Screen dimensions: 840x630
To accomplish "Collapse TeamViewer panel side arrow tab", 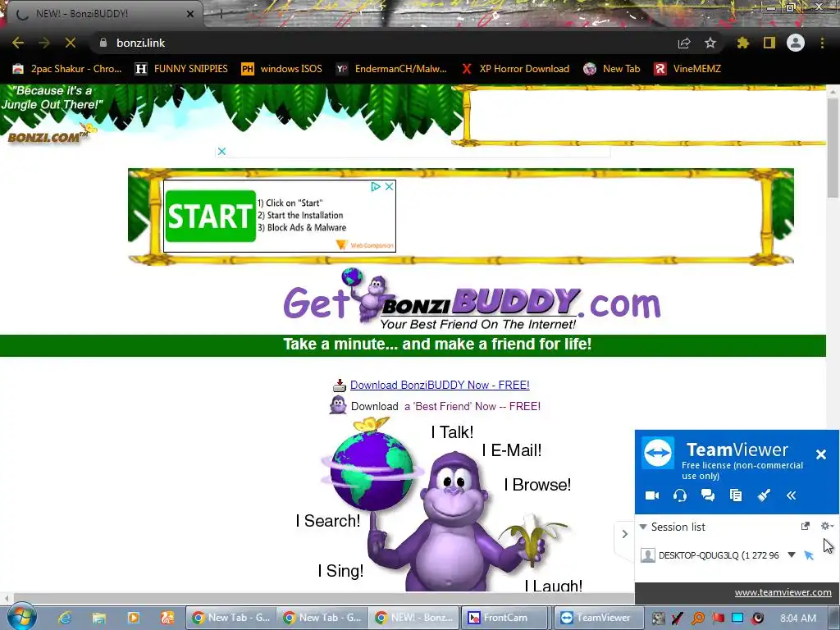I will click(624, 533).
